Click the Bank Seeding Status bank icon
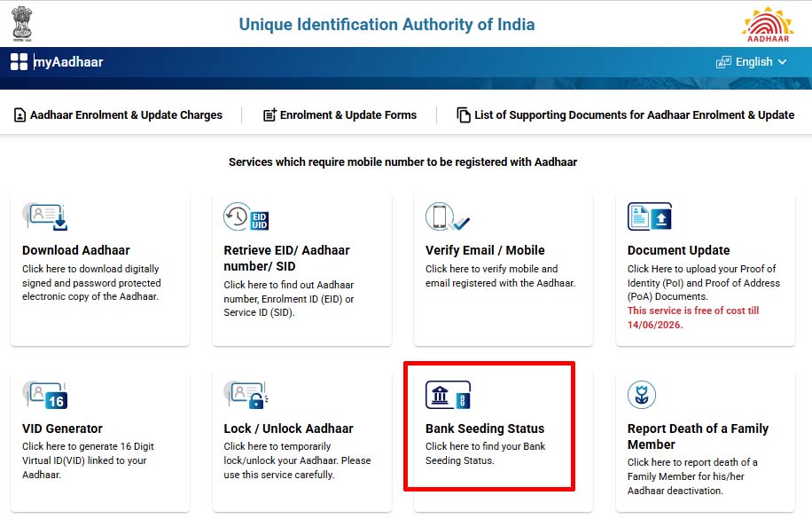Viewport: 812px width, 519px height. [x=448, y=395]
